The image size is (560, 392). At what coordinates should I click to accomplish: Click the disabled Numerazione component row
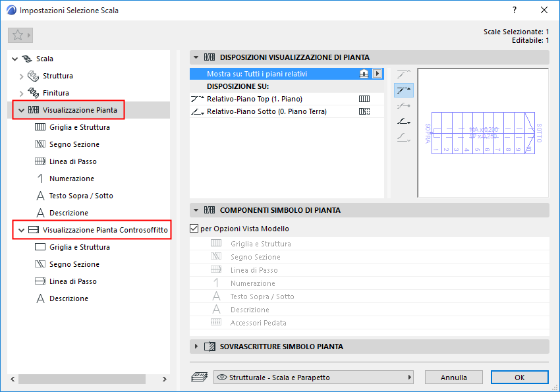click(x=370, y=283)
